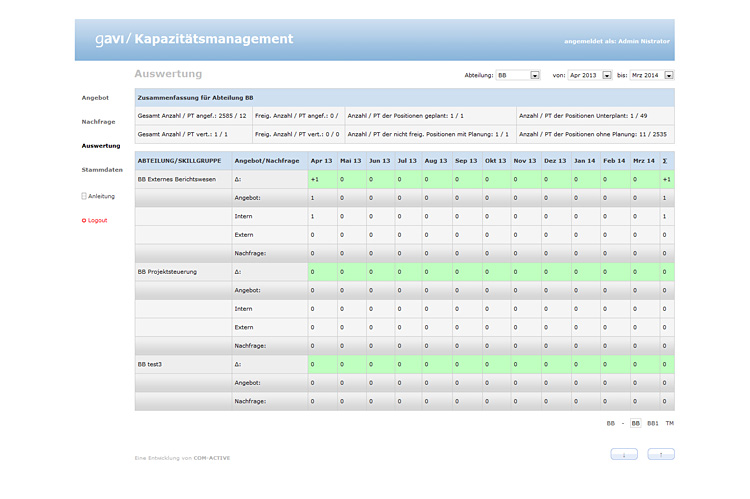The height and width of the screenshot is (499, 750).
Task: Click 'nicht freig. Positionen mit Planung' cell
Action: point(428,134)
